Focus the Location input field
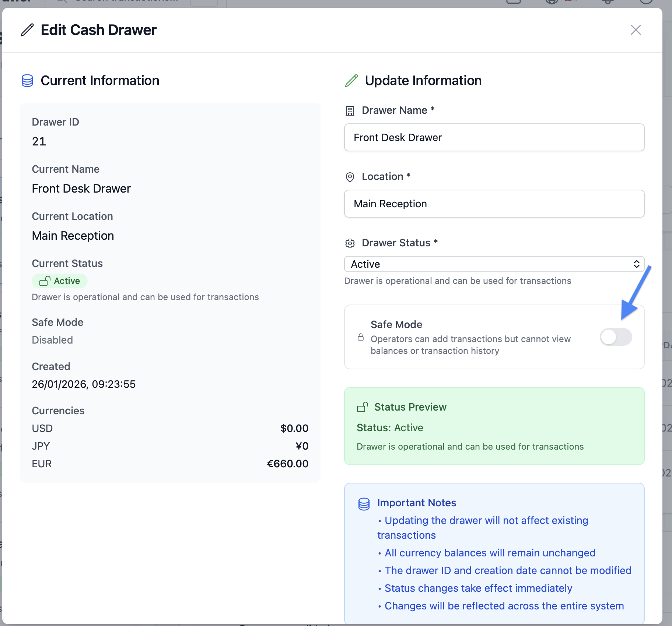Viewport: 672px width, 626px height. [x=494, y=204]
